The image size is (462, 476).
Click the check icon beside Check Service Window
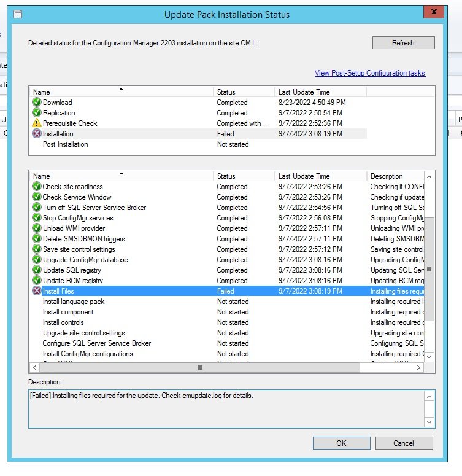click(37, 197)
